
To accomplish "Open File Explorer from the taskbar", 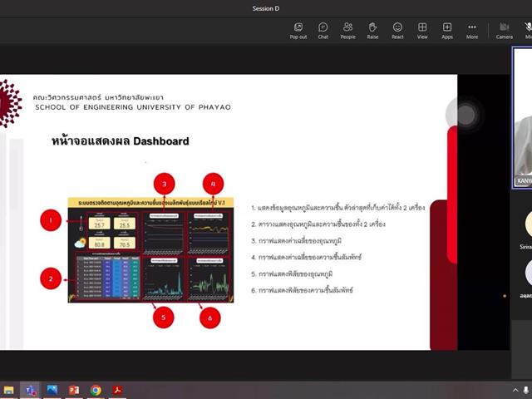I will (8, 390).
